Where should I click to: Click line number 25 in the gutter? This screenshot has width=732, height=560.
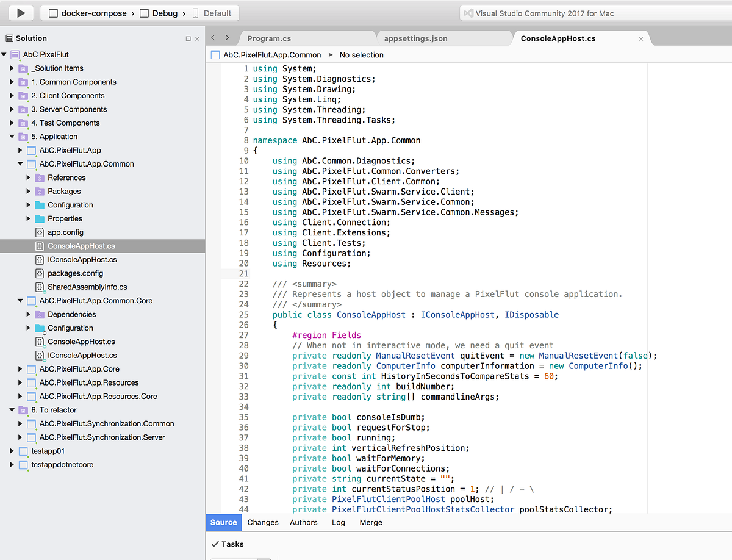coord(243,315)
